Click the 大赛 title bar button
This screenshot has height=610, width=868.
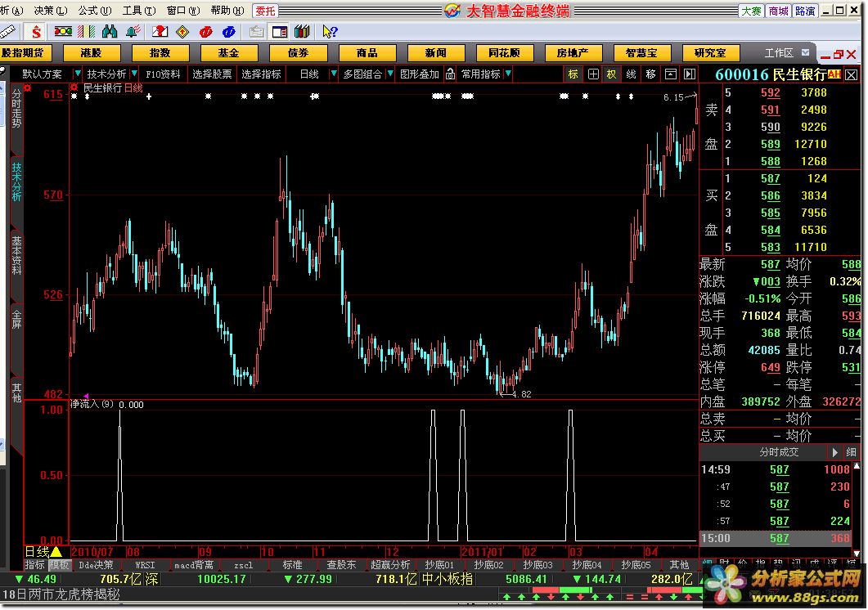(x=751, y=11)
